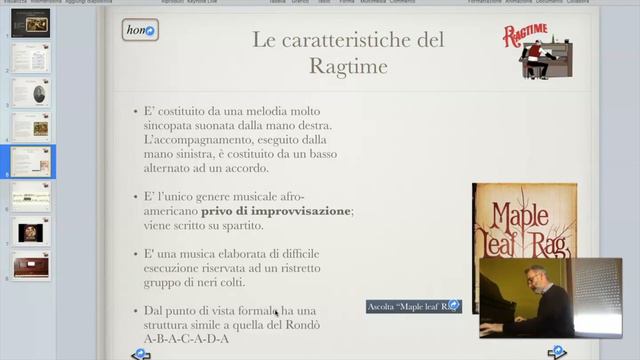Click the forward arrow at the slide bottom

(557, 352)
